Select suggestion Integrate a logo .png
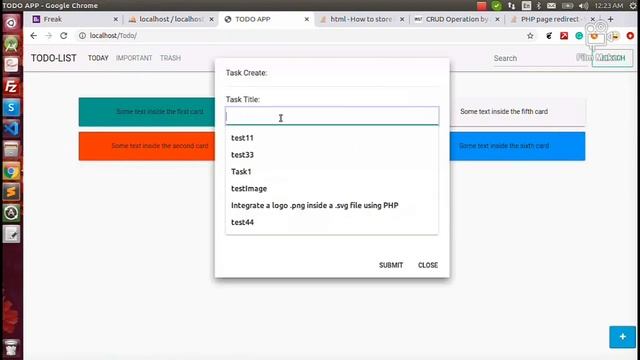Image resolution: width=640 pixels, height=360 pixels. pos(332,205)
